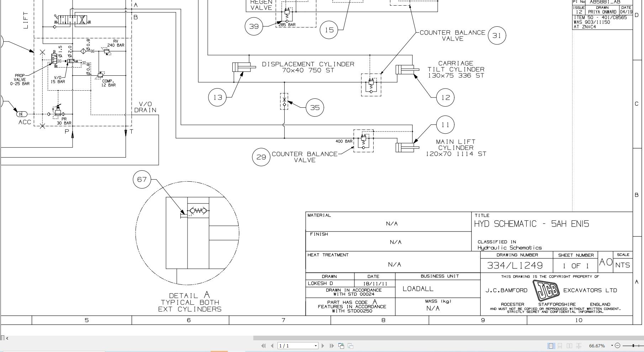The width and height of the screenshot is (644, 352).
Task: Click the V/O 15 BAR label
Action: (x=58, y=79)
